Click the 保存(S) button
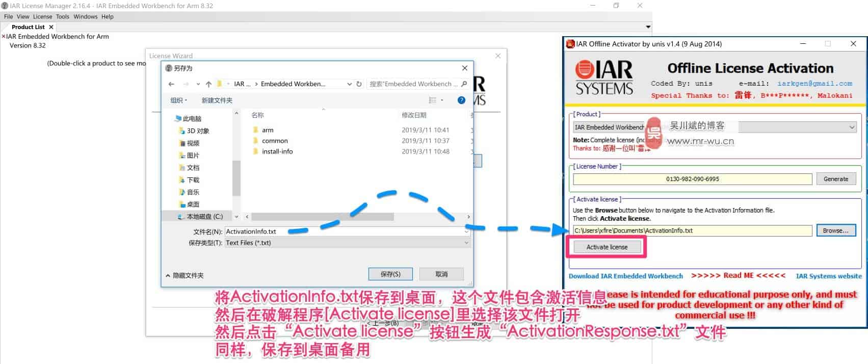 (x=390, y=274)
